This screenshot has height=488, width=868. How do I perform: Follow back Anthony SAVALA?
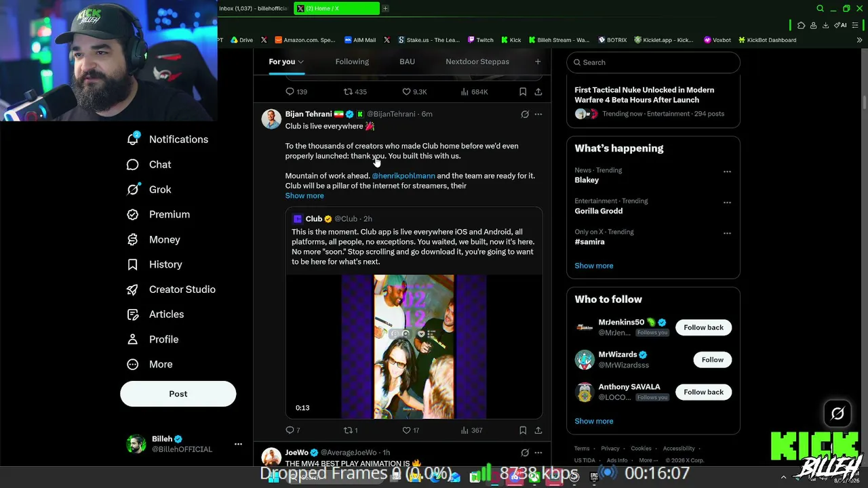pyautogui.click(x=703, y=392)
